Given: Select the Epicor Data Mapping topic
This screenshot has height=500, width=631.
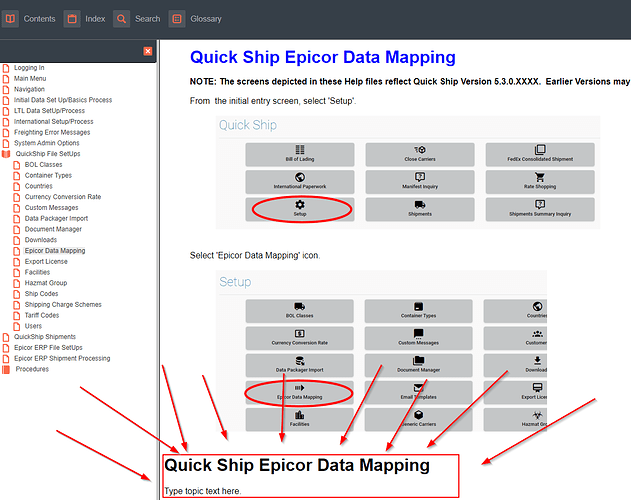Looking at the screenshot, I should coord(55,251).
